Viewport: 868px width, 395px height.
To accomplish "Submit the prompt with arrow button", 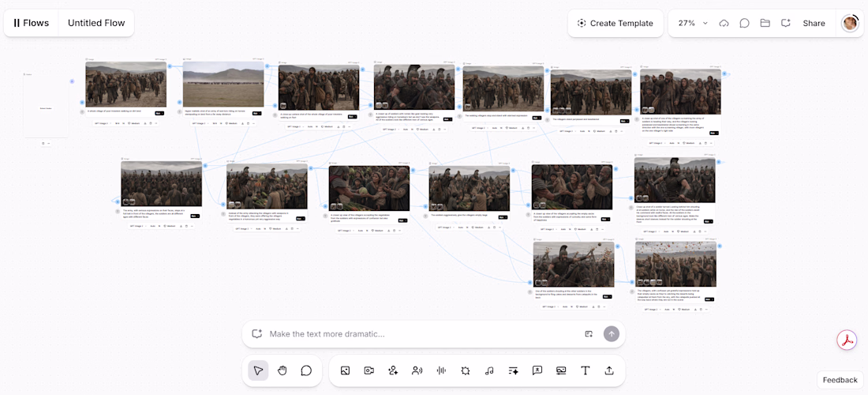I will [x=611, y=334].
